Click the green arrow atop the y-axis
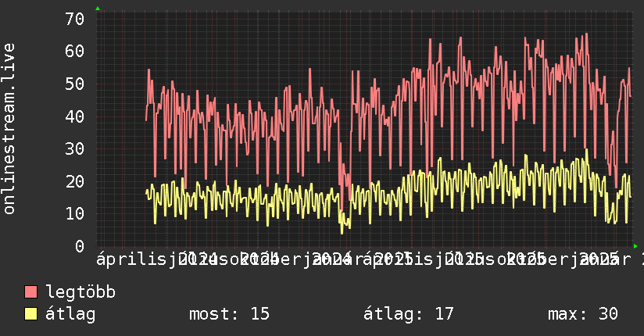Screen dimensions: 644x336 tap(98, 9)
